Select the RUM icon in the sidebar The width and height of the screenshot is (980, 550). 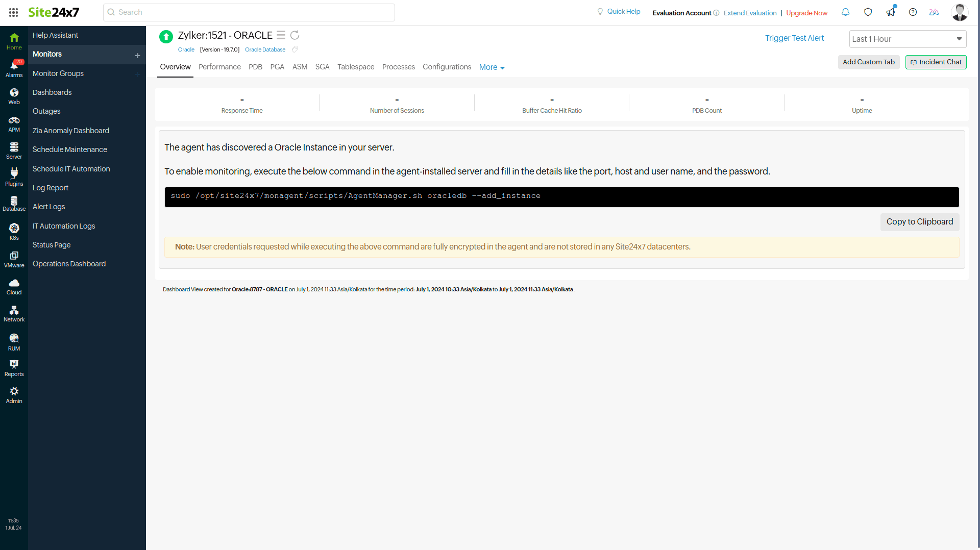(14, 340)
